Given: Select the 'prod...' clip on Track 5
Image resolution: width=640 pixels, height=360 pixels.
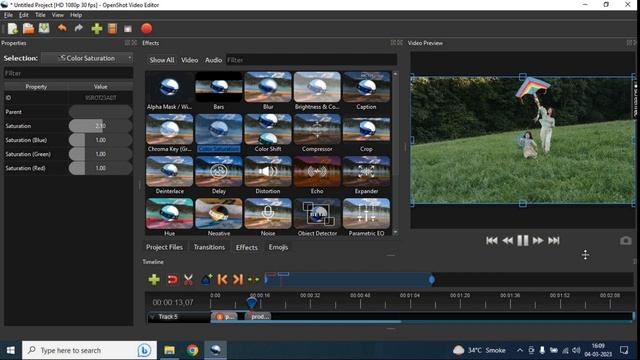Looking at the screenshot, I should pyautogui.click(x=258, y=317).
